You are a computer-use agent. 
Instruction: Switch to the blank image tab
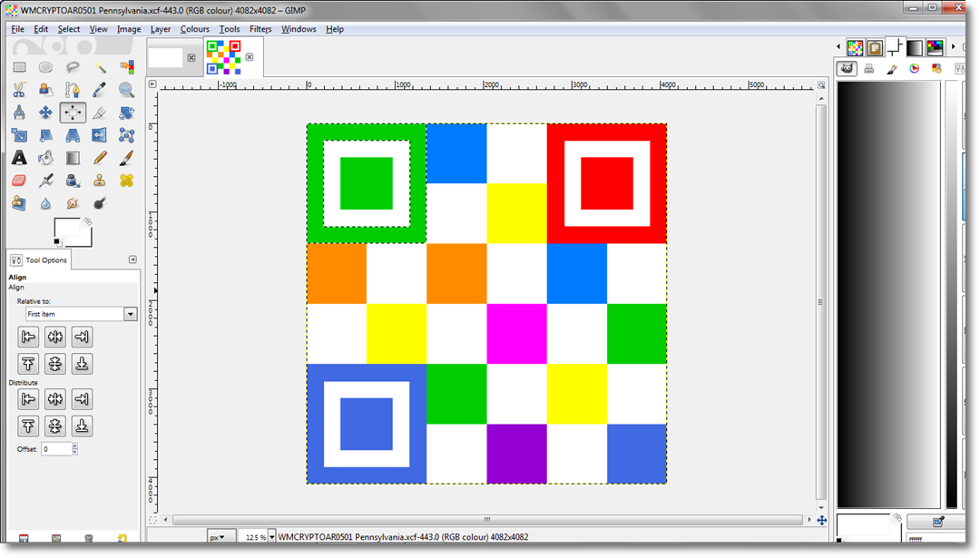coord(166,57)
